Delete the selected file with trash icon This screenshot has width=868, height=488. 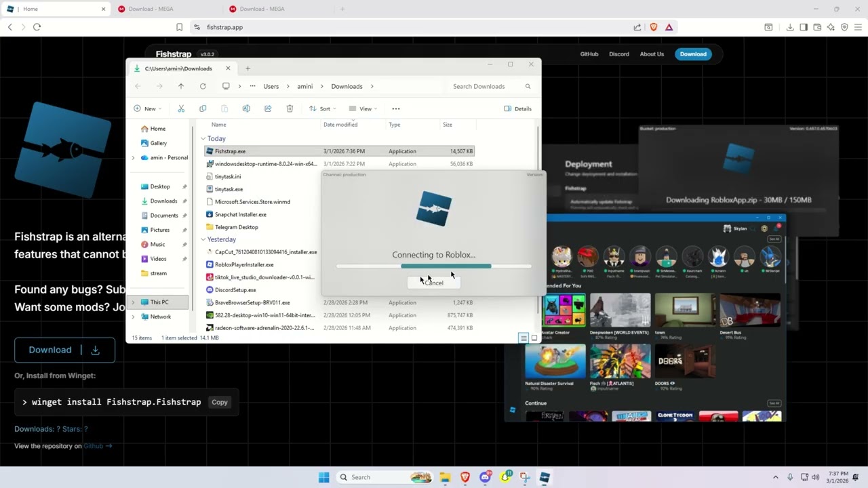290,108
